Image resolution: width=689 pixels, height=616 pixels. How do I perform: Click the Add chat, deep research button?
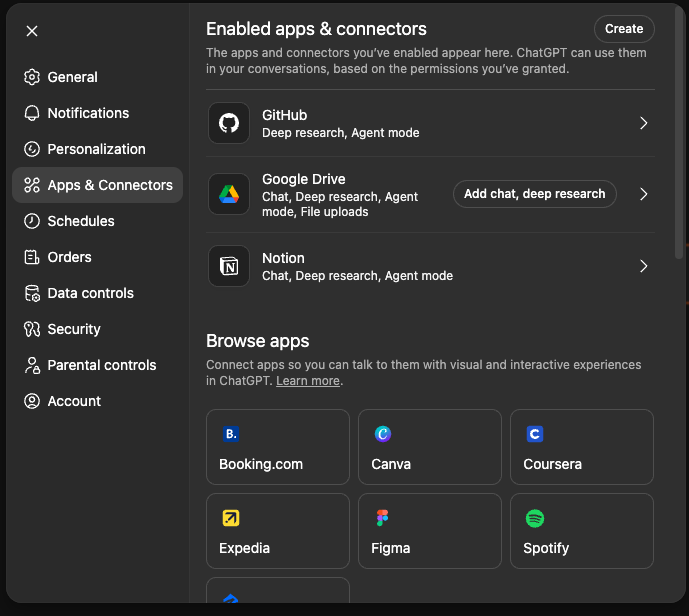click(x=534, y=194)
